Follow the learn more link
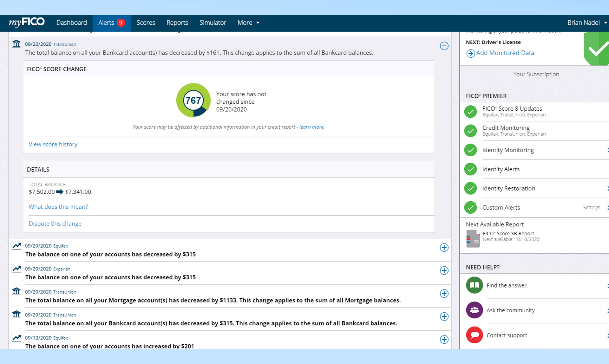This screenshot has height=364, width=609. click(311, 127)
